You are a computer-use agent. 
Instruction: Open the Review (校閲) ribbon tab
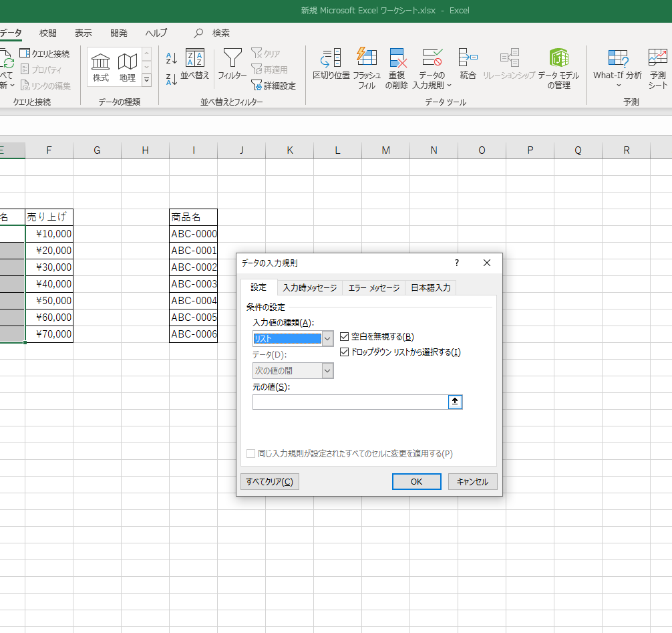(48, 33)
